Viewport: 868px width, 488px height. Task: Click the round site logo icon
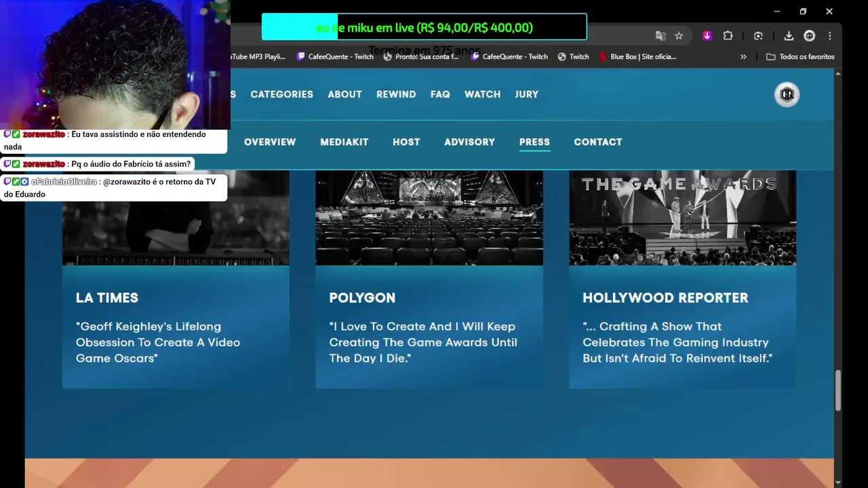point(787,94)
